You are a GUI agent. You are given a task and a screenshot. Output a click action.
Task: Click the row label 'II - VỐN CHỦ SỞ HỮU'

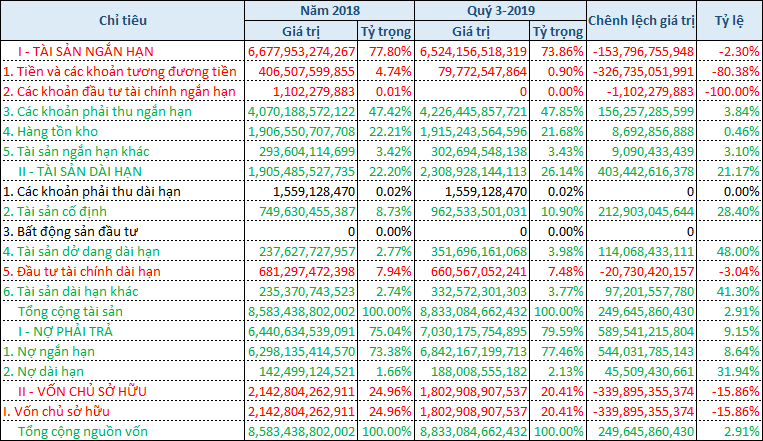82,391
